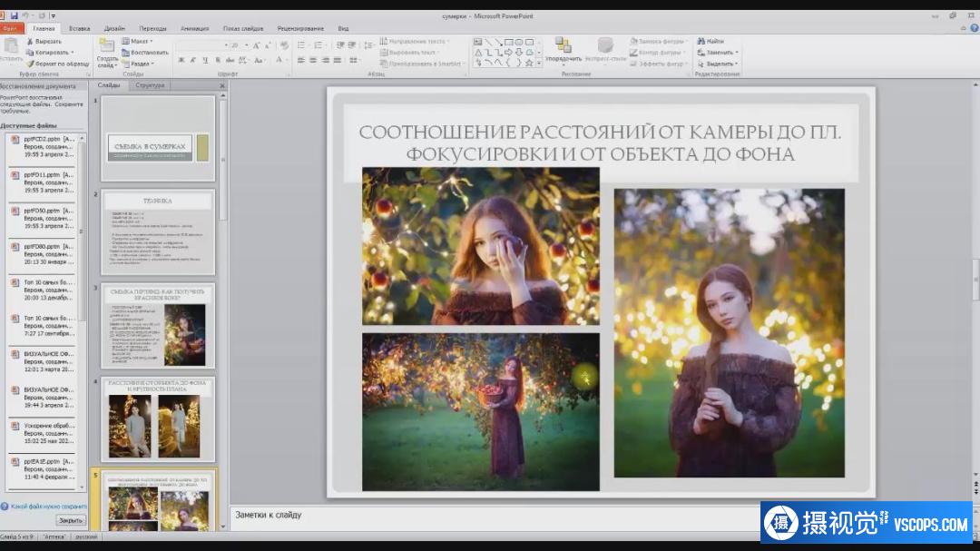Open Направление текста dropdown
Image resolution: width=980 pixels, height=551 pixels.
(415, 41)
